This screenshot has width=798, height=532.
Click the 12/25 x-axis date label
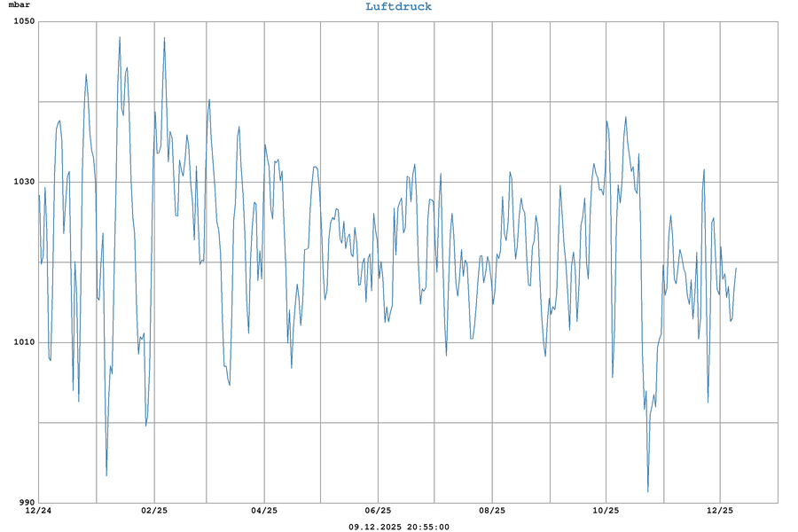(720, 511)
